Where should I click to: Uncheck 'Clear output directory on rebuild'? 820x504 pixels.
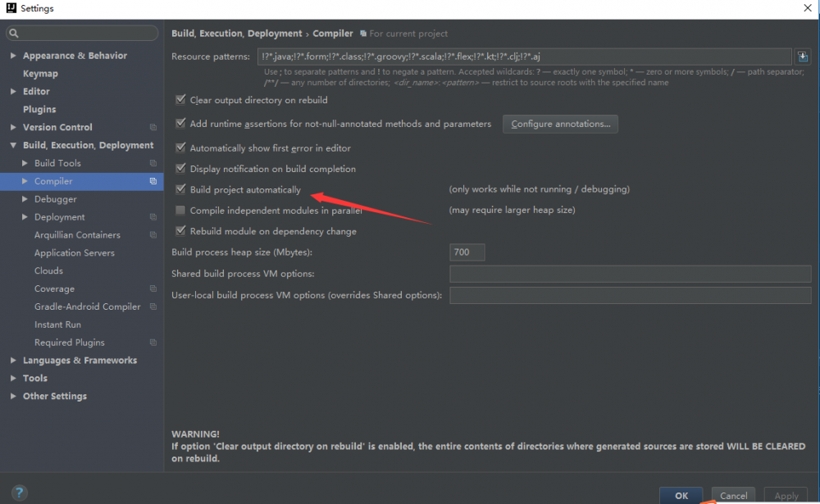tap(180, 99)
